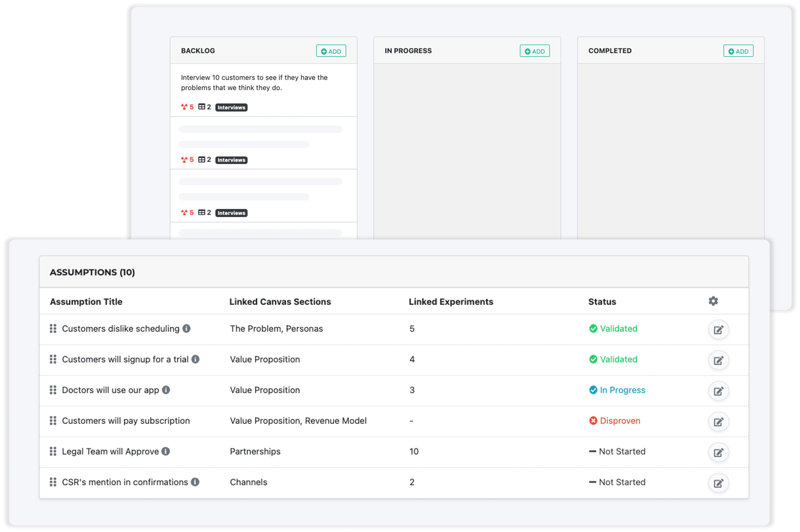Click the Status column header
The height and width of the screenshot is (532, 800).
coord(602,302)
